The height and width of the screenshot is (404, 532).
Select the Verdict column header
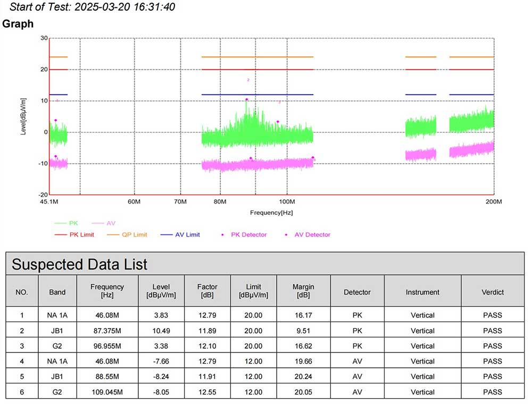click(x=492, y=292)
